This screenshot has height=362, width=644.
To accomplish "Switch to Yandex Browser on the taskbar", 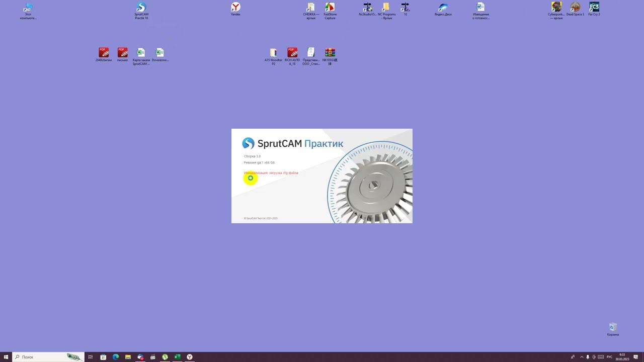I will pos(190,357).
